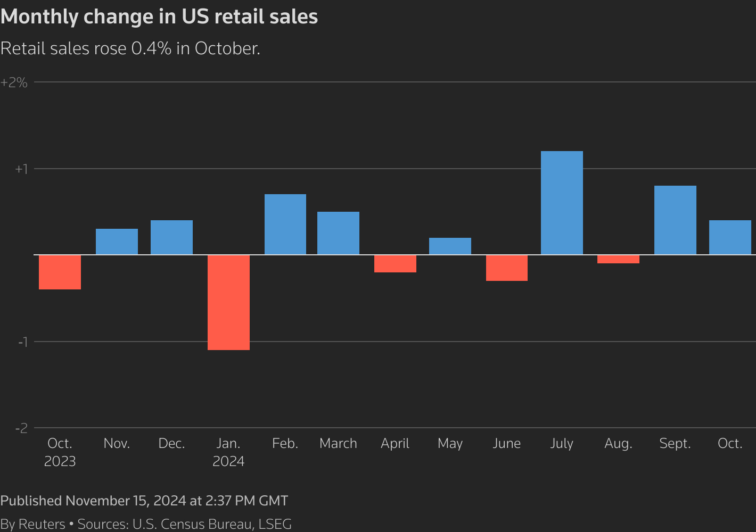Select the tall July blue bar
The height and width of the screenshot is (532, 756).
click(x=562, y=203)
